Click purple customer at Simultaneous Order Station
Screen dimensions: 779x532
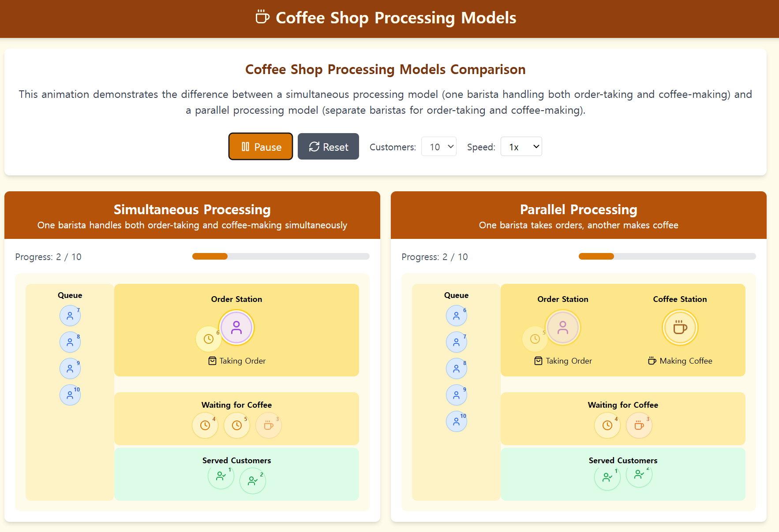tap(236, 327)
